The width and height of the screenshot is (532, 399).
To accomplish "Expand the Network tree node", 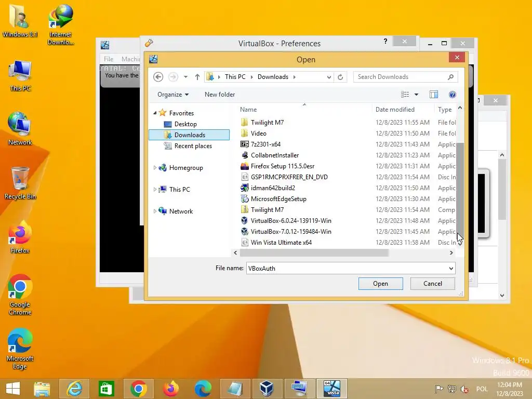I will click(x=155, y=211).
